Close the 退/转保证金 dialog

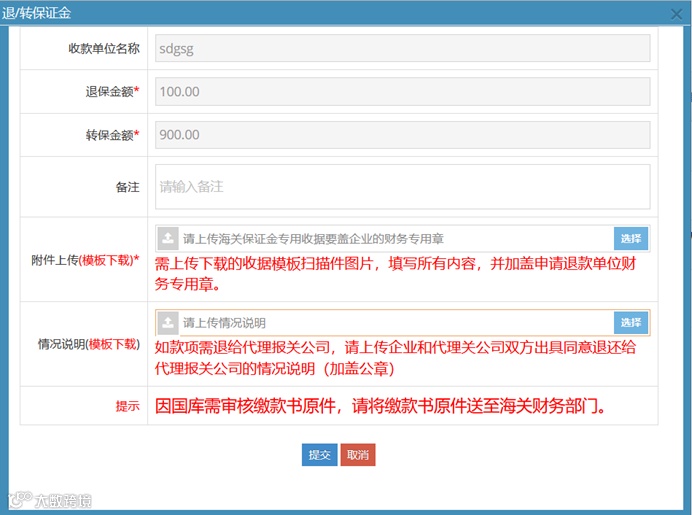point(676,14)
